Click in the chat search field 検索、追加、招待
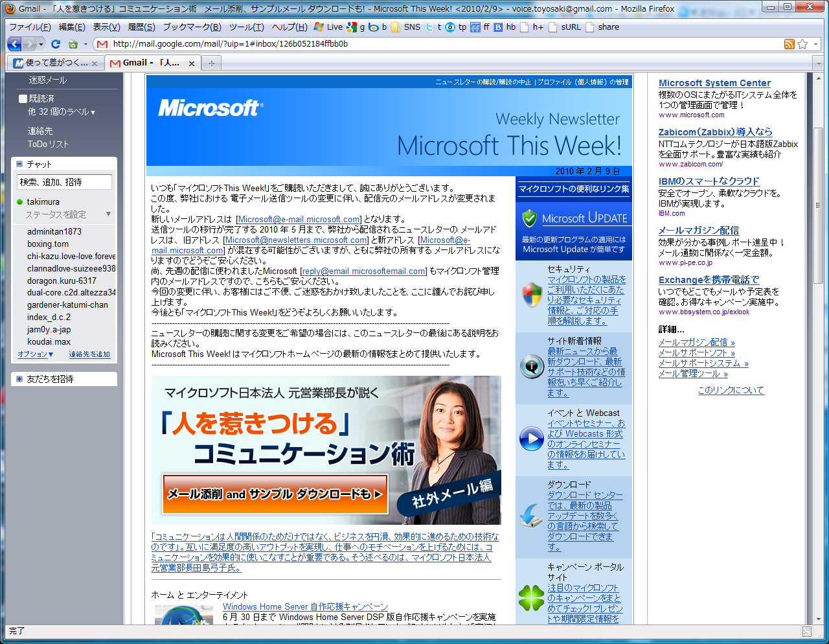Viewport: 829px width, 644px height. click(x=64, y=182)
